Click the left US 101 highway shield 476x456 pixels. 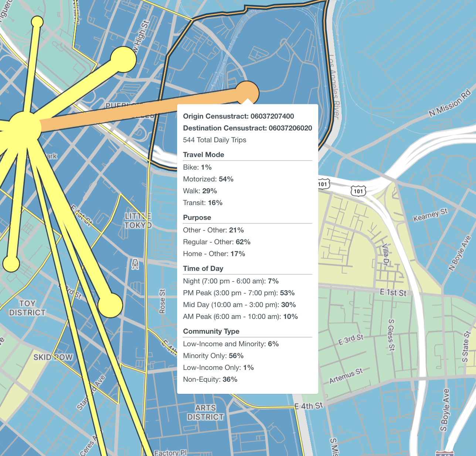tap(323, 184)
